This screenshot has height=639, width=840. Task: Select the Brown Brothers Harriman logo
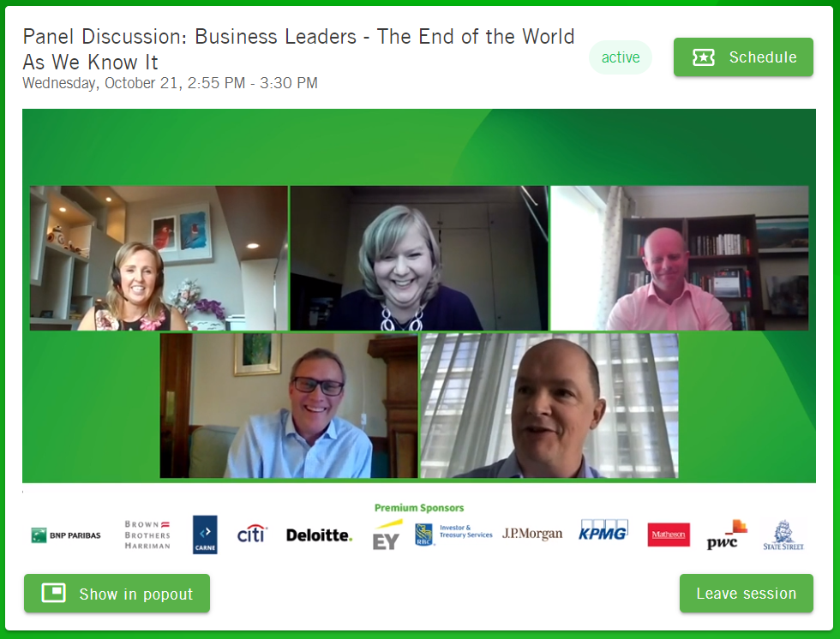tap(147, 534)
